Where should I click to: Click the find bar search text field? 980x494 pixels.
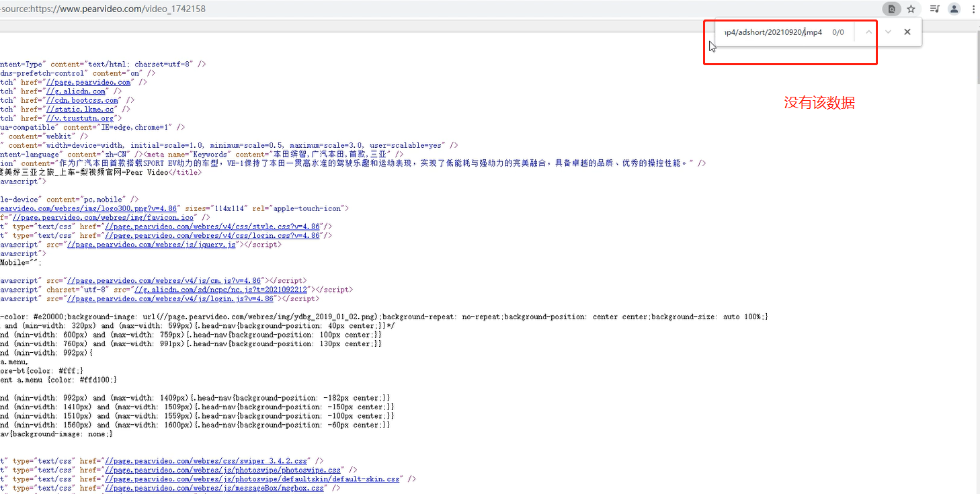click(x=772, y=32)
